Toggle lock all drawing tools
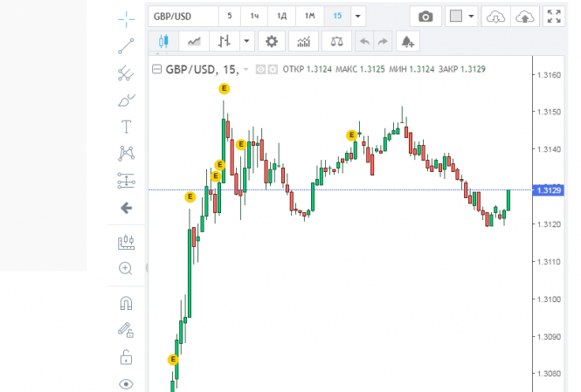Image resolution: width=581 pixels, height=392 pixels. coord(126,357)
